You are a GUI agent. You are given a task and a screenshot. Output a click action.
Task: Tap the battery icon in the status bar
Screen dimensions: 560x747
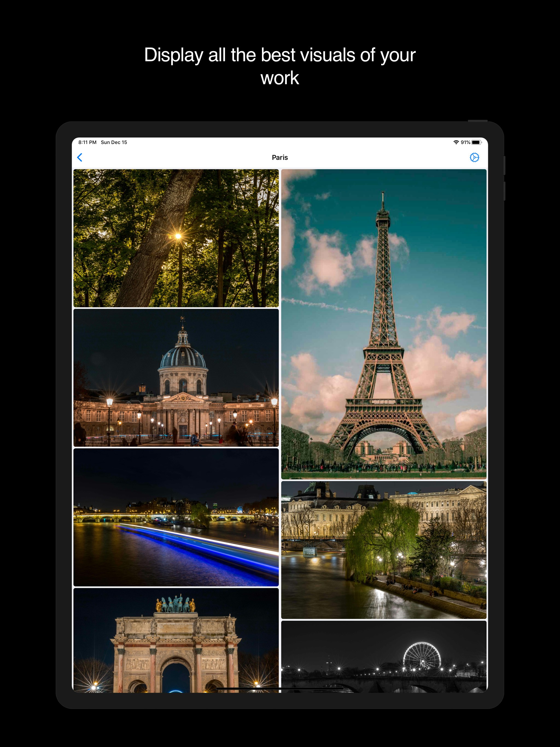click(x=477, y=142)
